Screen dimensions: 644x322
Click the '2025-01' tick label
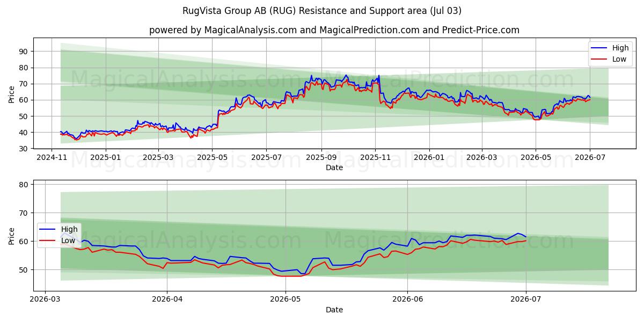(x=105, y=157)
